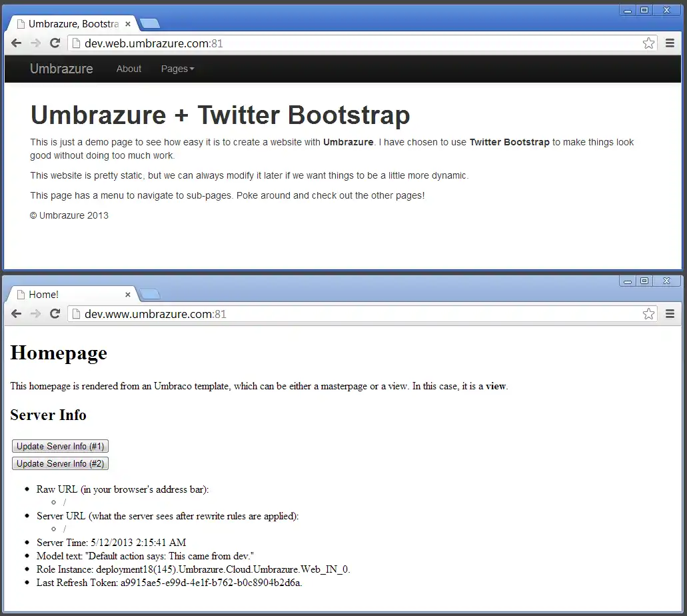Click the '© Umbrazure 2013' footer text
Screen dimensions: 687x616
click(x=69, y=216)
